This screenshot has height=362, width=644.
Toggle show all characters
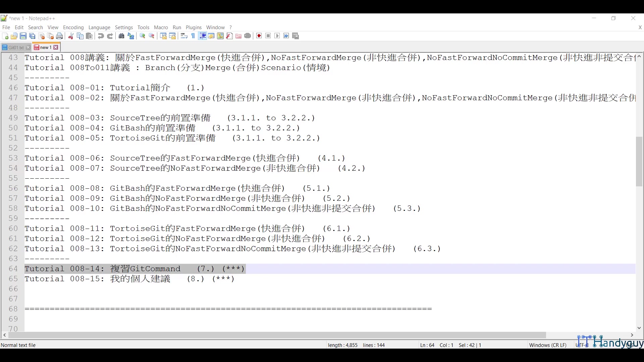[193, 36]
